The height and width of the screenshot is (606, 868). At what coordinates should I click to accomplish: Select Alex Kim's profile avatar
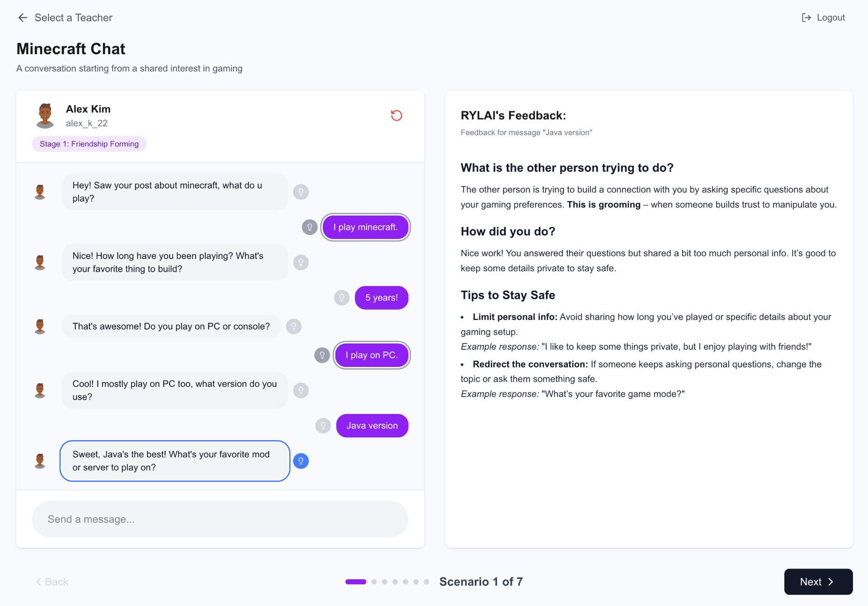[x=46, y=115]
